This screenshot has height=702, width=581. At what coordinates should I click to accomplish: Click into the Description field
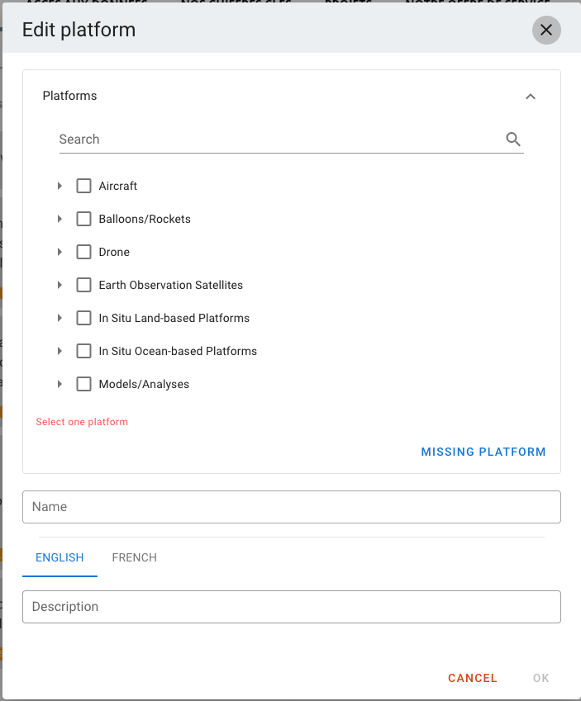coord(291,607)
